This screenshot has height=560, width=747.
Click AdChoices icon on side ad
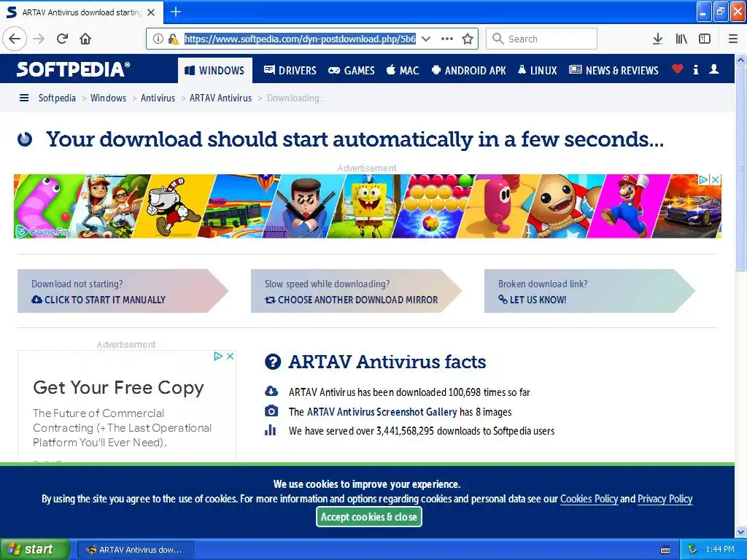click(x=218, y=356)
